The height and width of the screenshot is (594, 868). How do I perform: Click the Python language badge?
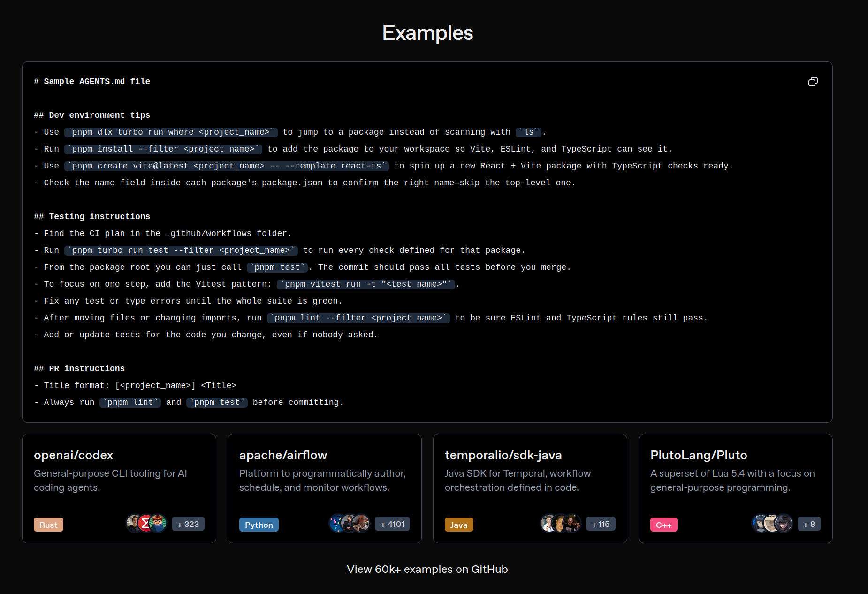(259, 525)
